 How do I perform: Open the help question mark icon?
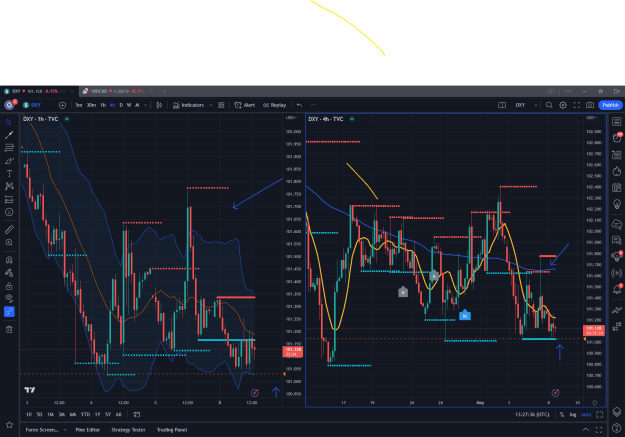(x=617, y=429)
